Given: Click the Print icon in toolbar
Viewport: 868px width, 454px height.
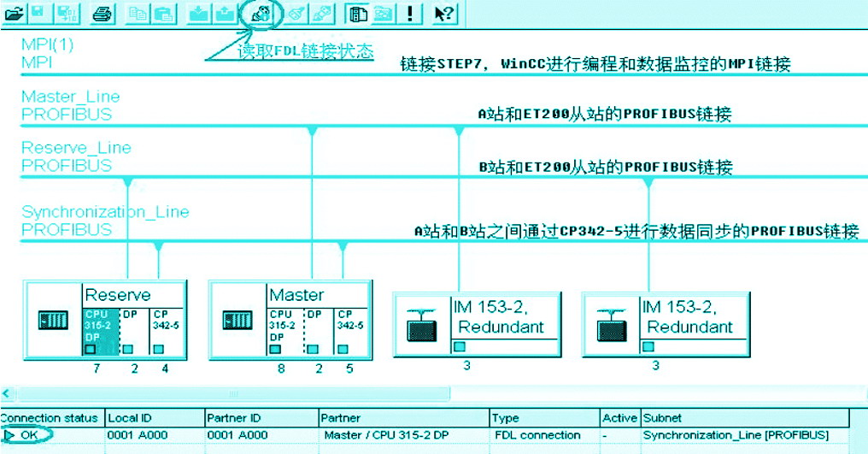Looking at the screenshot, I should pyautogui.click(x=102, y=14).
